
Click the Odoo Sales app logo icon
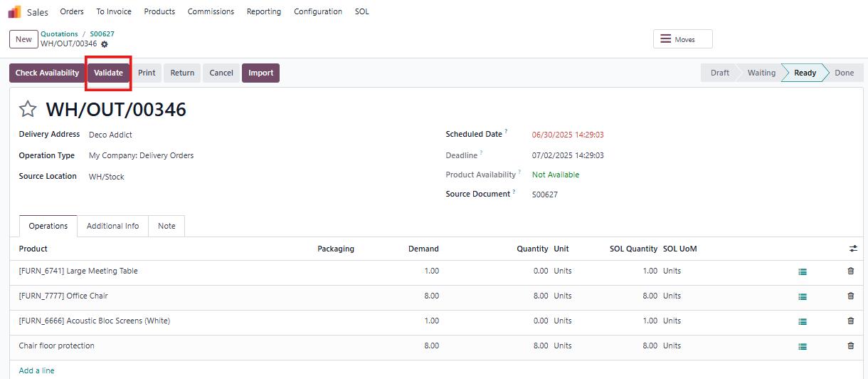(14, 11)
